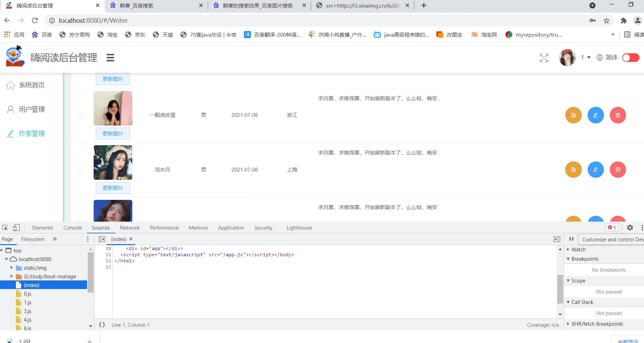The width and height of the screenshot is (644, 343).
Task: Activate the inspect element picker in DevTools
Action: click(5, 228)
